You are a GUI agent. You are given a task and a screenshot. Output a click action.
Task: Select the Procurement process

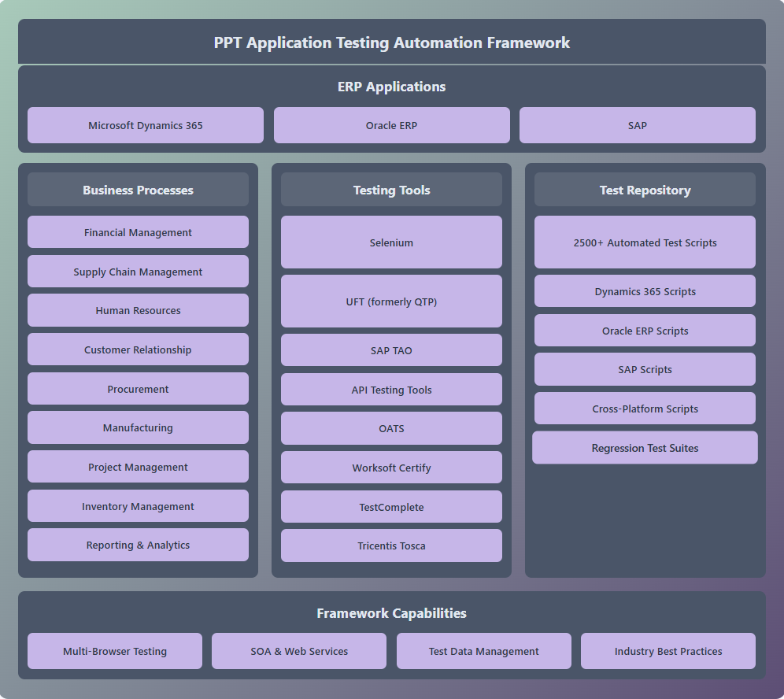pyautogui.click(x=138, y=389)
